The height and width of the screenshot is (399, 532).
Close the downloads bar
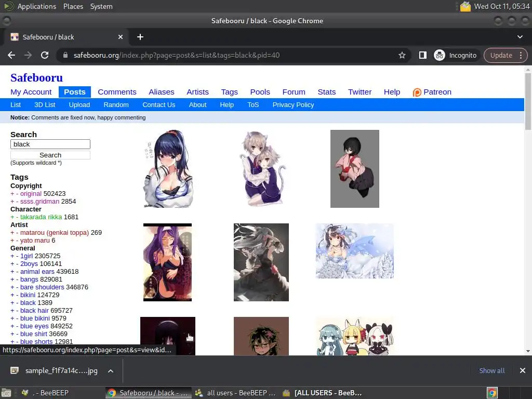523,370
